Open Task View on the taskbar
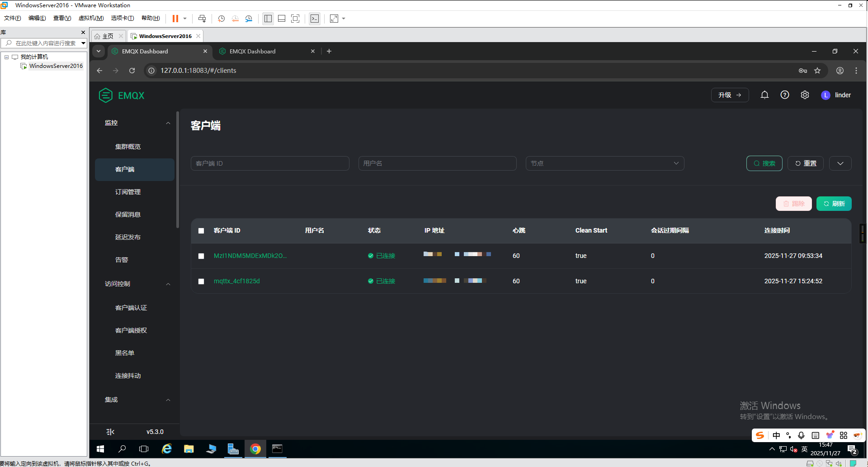Image resolution: width=868 pixels, height=467 pixels. (x=144, y=449)
